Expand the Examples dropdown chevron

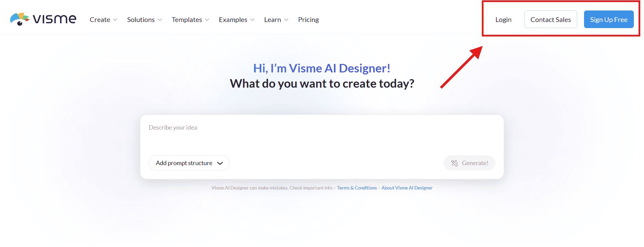[252, 20]
